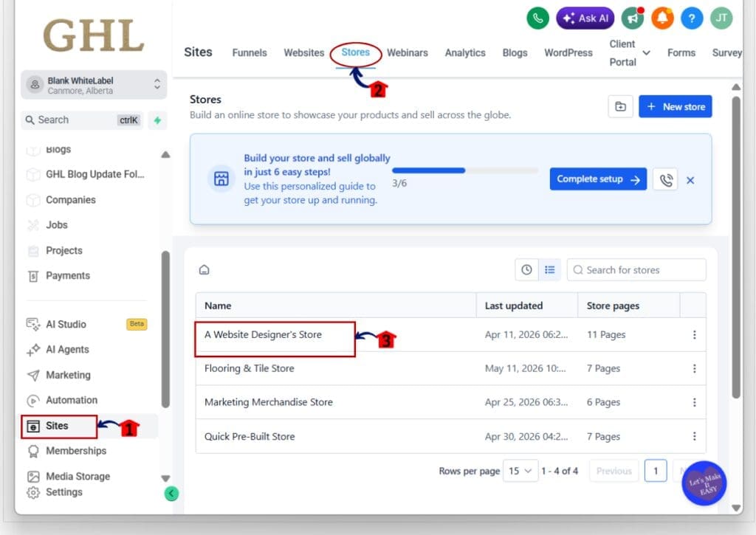Open Settings in sidebar

point(63,492)
